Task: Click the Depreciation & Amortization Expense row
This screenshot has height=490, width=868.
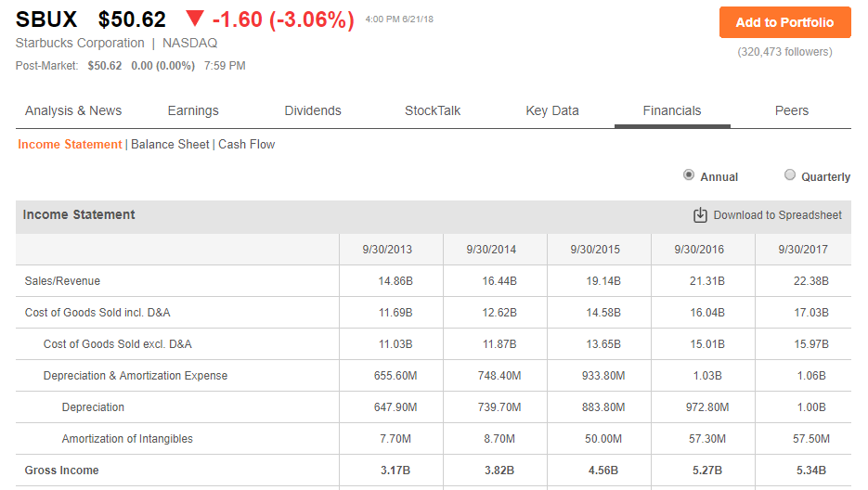Action: (x=434, y=376)
